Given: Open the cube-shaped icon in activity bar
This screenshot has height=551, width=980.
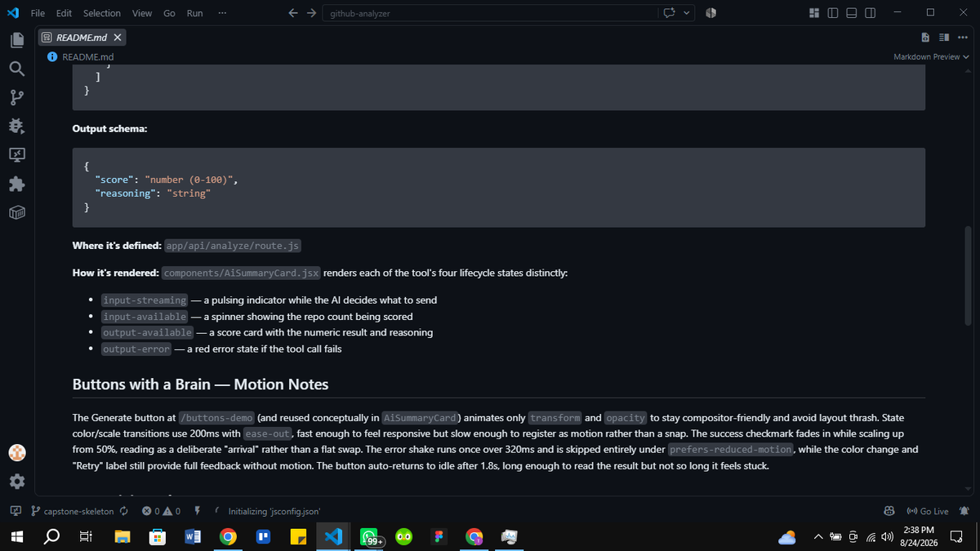Looking at the screenshot, I should [16, 212].
